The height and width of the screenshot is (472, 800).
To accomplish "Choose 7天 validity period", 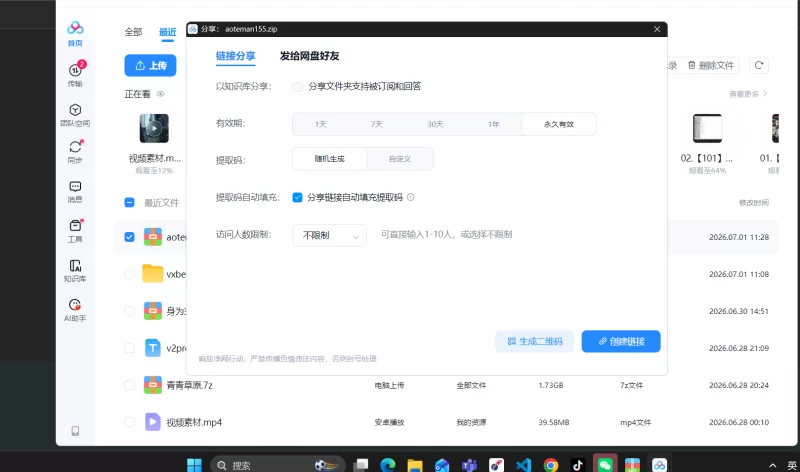I will pyautogui.click(x=377, y=124).
